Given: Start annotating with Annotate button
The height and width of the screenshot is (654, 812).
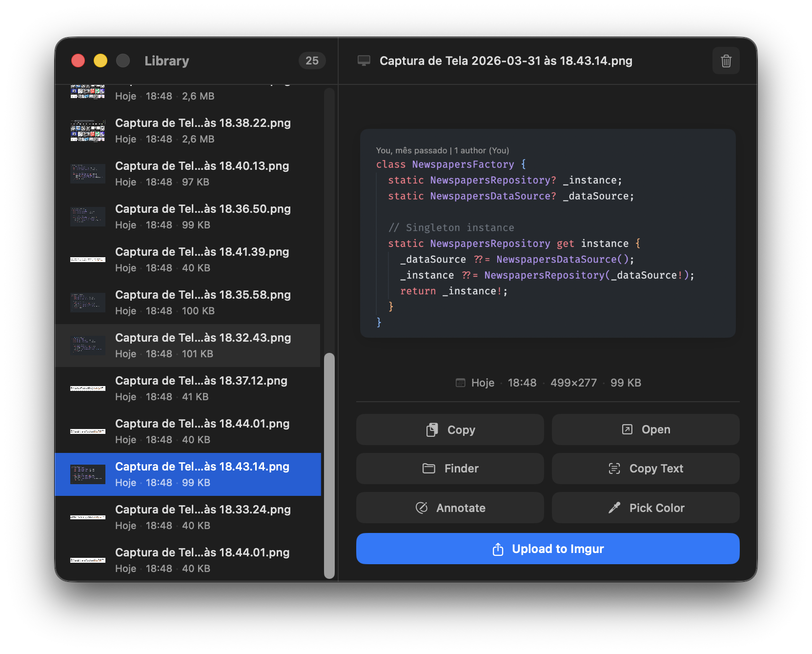Looking at the screenshot, I should point(450,508).
